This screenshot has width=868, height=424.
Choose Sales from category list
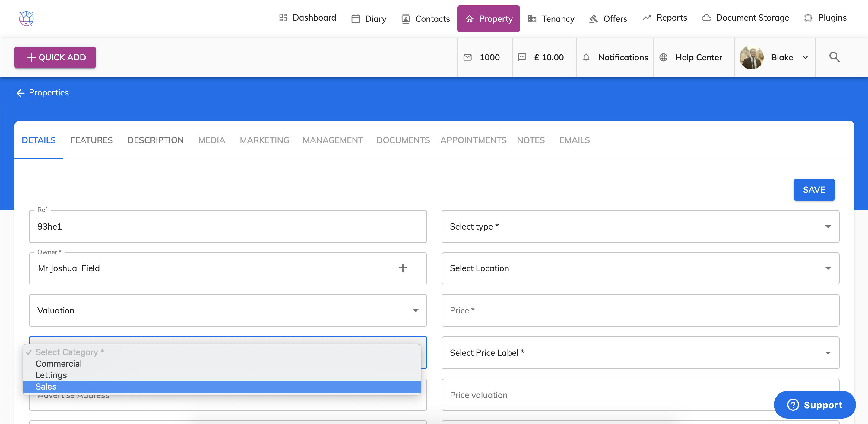click(46, 387)
